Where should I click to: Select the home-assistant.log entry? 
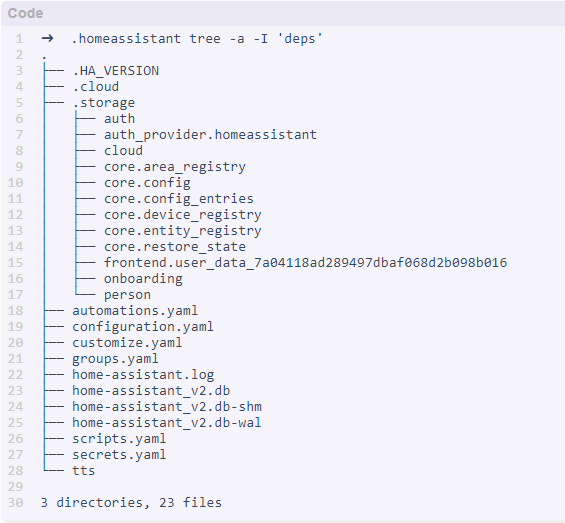coord(143,375)
